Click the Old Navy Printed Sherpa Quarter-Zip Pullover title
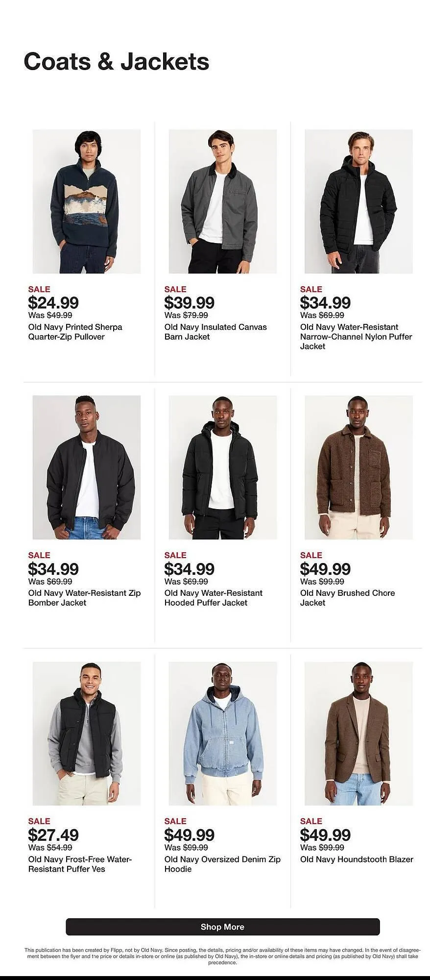 pos(75,332)
